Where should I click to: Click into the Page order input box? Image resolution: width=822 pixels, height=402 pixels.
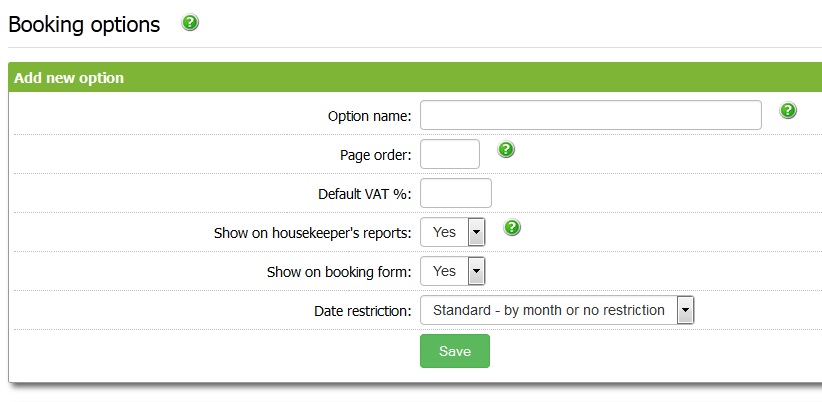(x=450, y=154)
